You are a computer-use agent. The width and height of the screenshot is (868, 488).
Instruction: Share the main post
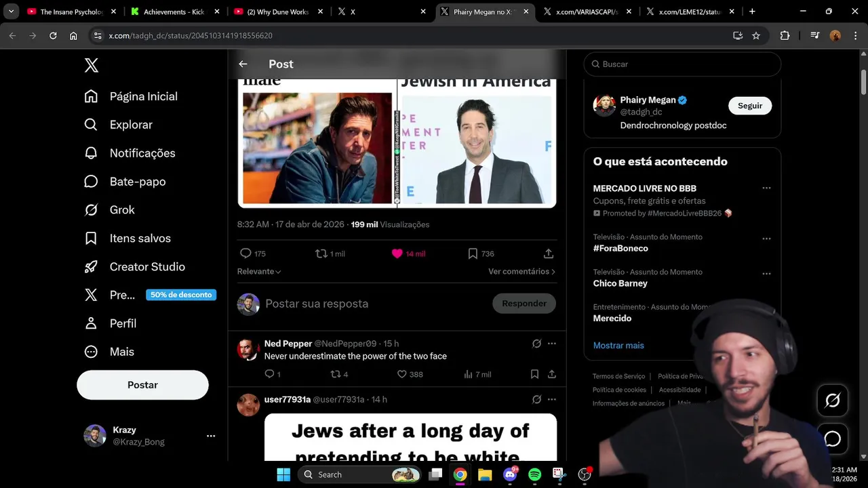[549, 253]
